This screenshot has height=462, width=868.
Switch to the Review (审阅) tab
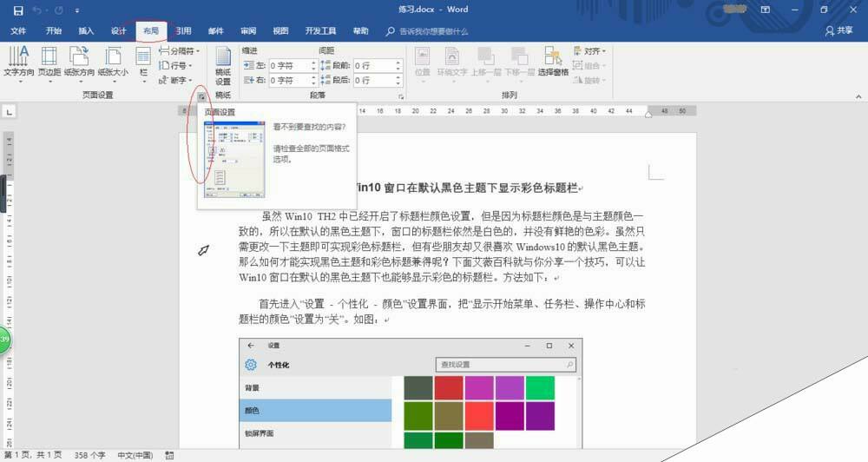(x=248, y=31)
